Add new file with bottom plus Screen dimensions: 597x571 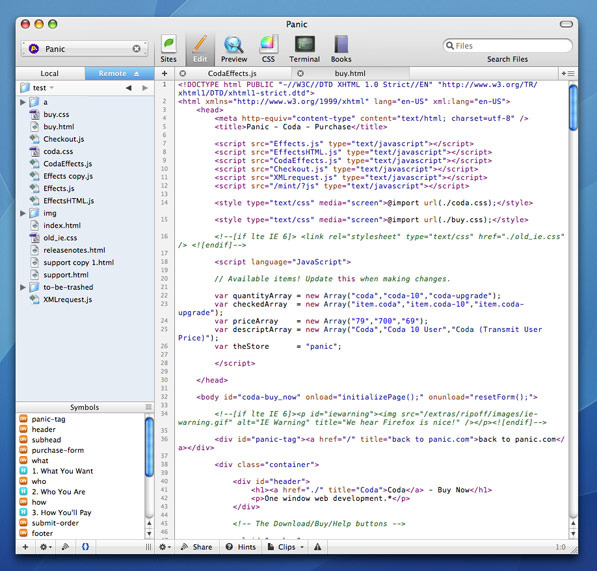click(26, 547)
